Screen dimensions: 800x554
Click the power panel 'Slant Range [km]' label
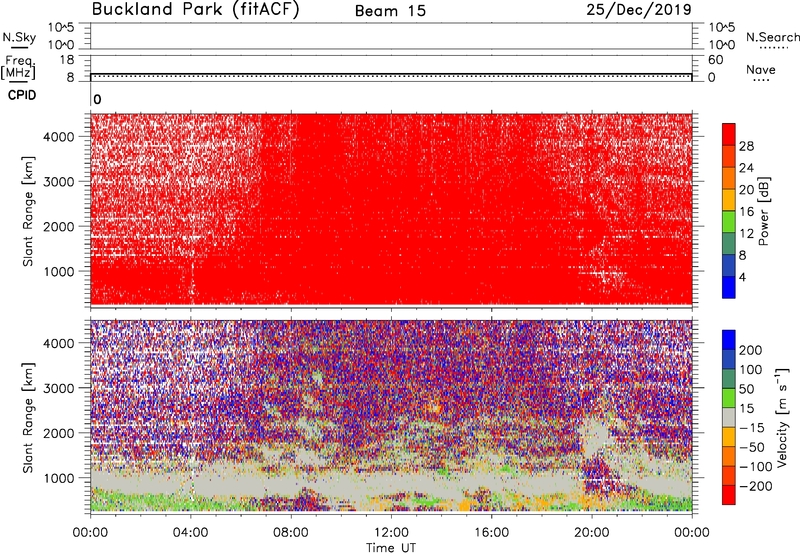point(28,211)
